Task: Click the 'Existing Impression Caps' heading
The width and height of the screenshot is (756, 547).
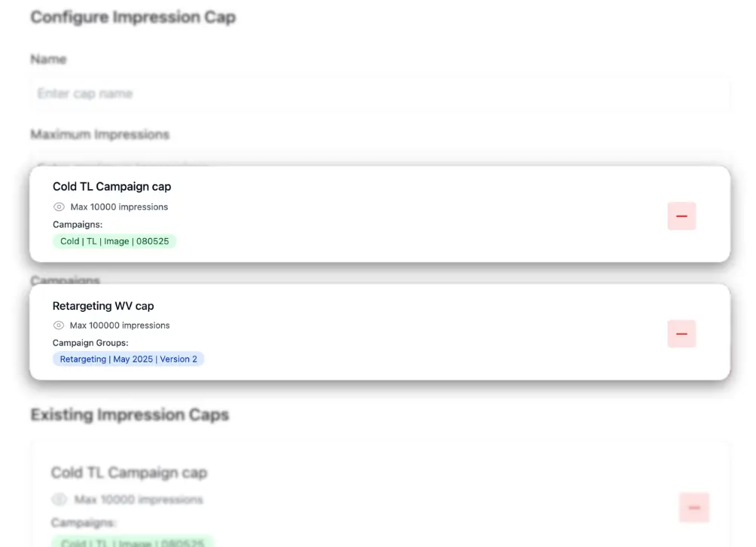Action: pos(130,415)
